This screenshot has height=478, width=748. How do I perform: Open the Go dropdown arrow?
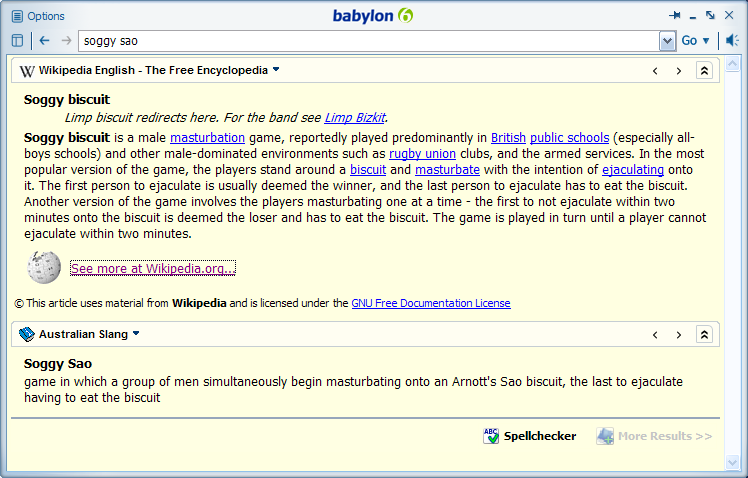pyautogui.click(x=706, y=41)
